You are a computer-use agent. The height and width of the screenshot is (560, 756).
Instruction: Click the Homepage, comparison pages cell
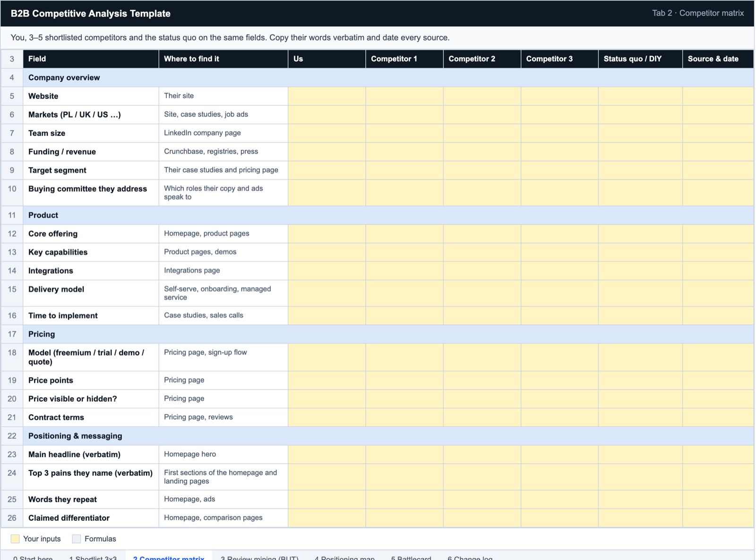pos(223,518)
